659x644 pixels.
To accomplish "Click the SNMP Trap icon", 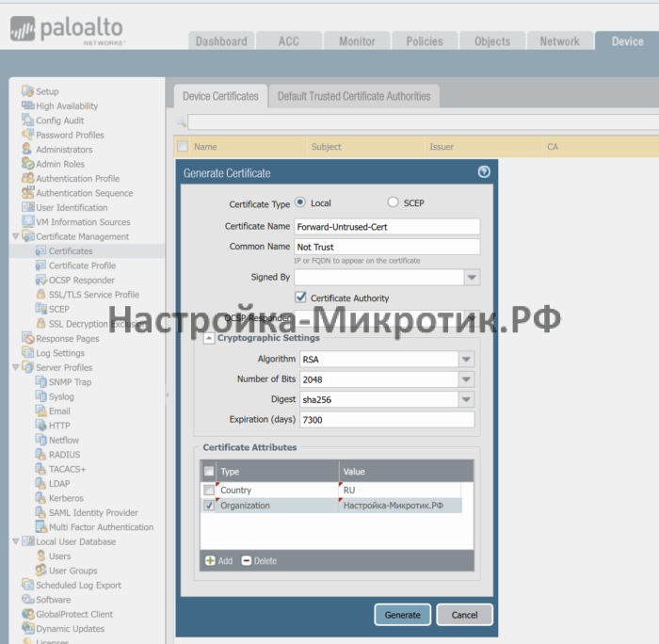I will coord(40,381).
